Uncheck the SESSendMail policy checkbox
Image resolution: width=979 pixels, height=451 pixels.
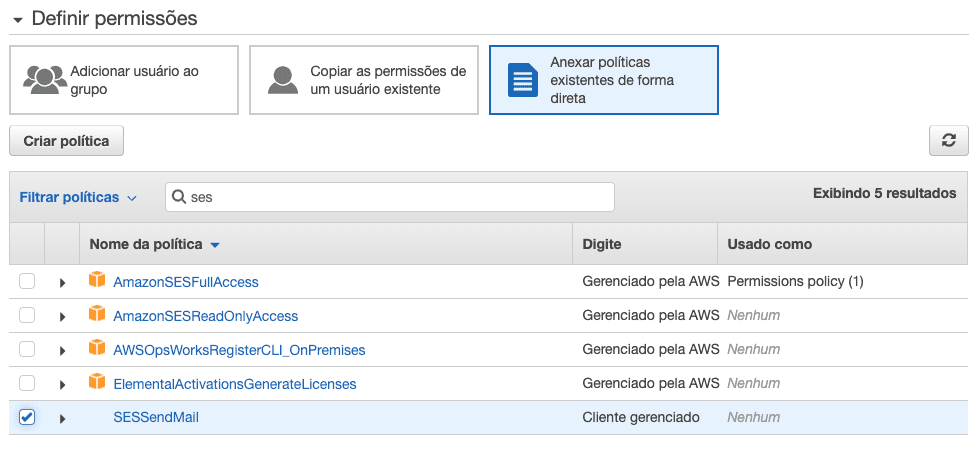coord(27,417)
